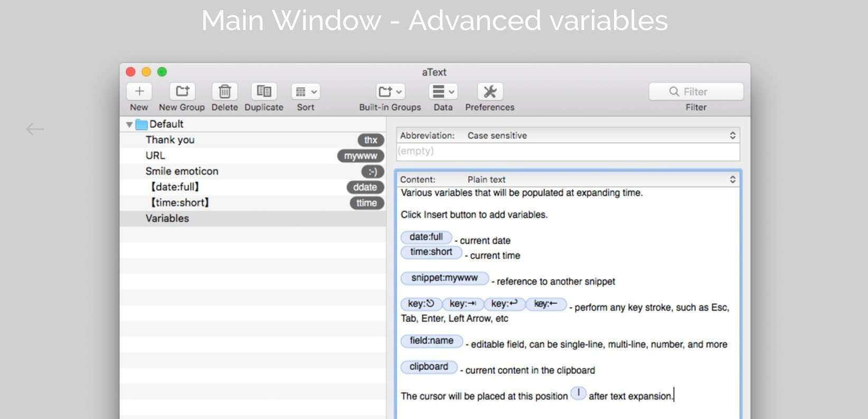This screenshot has width=868, height=419.
Task: Click the thx abbreviation badge
Action: coord(371,140)
